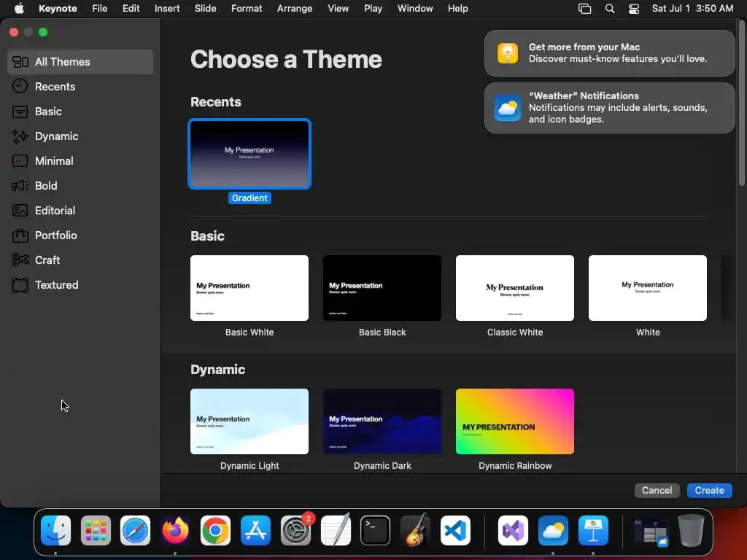Image resolution: width=747 pixels, height=560 pixels.
Task: Open the Edit menu
Action: [x=131, y=8]
